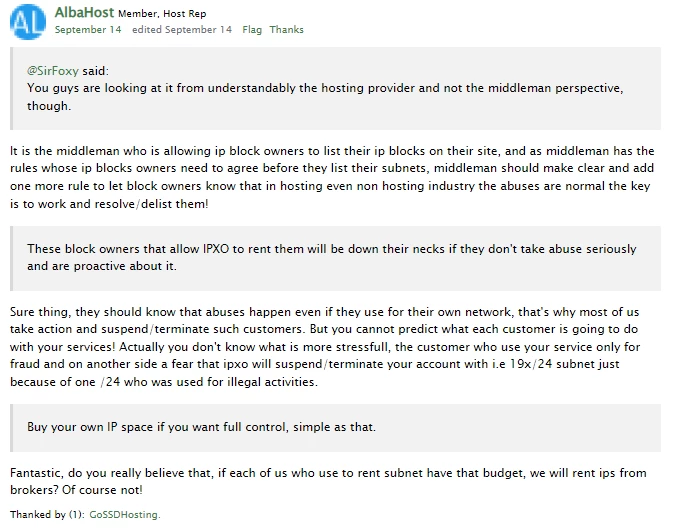Viewport: 677px width, 528px height.
Task: Flag this post by AlbaHost
Action: click(251, 30)
